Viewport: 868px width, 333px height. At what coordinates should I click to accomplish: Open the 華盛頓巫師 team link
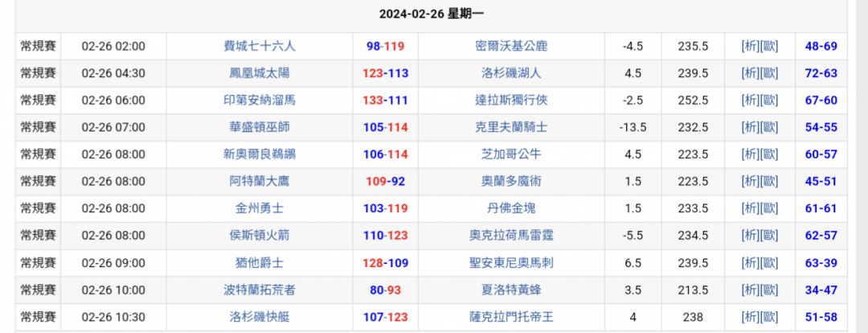260,127
